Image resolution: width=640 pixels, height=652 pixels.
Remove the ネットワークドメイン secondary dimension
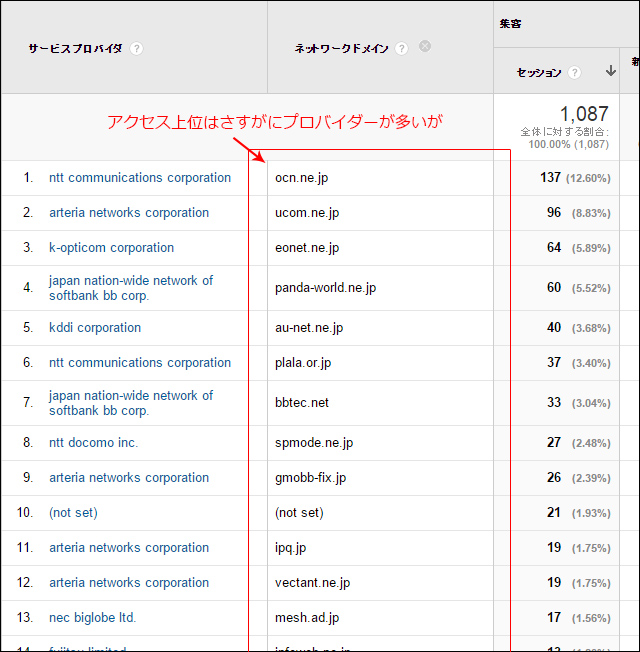tap(425, 46)
